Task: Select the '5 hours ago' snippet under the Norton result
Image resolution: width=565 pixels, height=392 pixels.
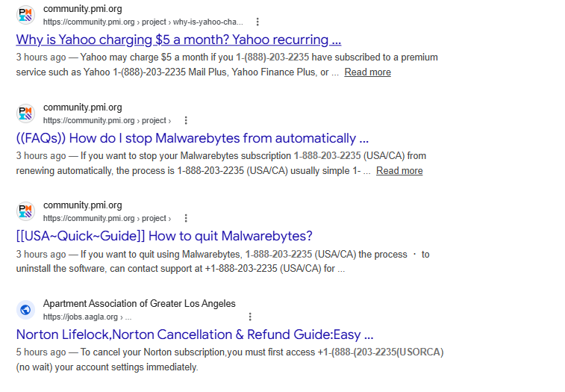Action: [x=230, y=360]
